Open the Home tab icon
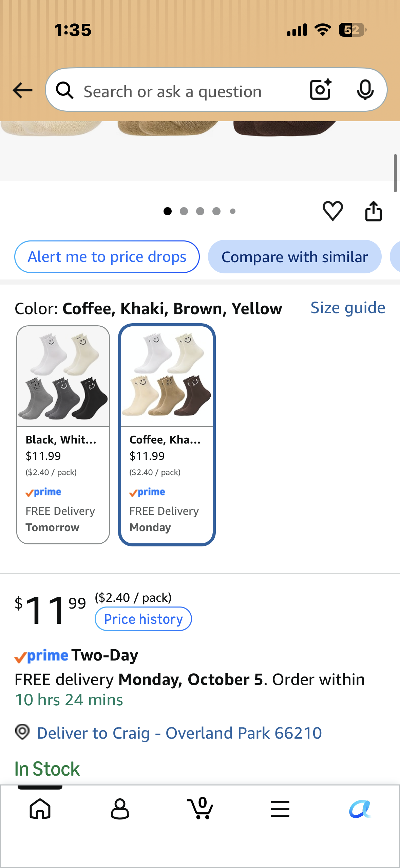Screen dimensions: 400x868 40,809
